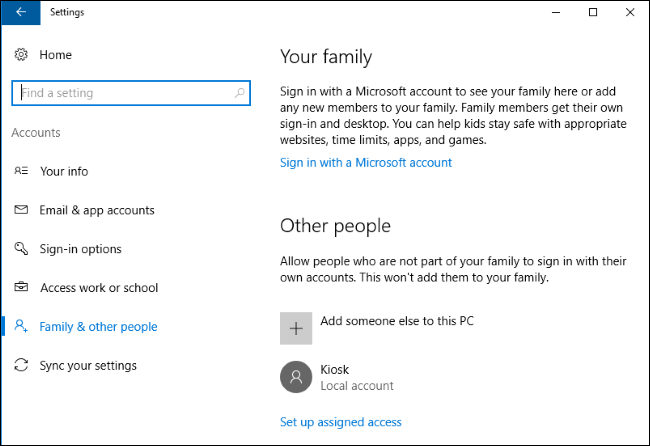650x446 pixels.
Task: Select Access work or school
Action: (99, 288)
